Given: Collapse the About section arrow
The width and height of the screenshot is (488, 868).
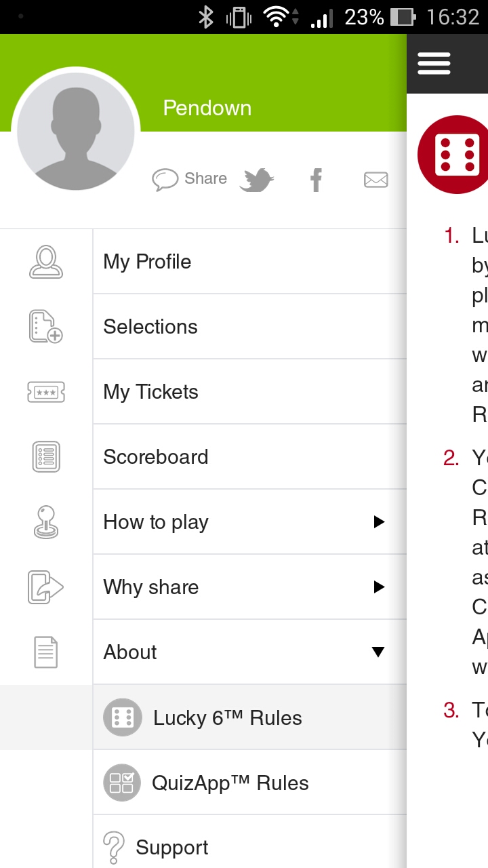Looking at the screenshot, I should click(x=378, y=652).
